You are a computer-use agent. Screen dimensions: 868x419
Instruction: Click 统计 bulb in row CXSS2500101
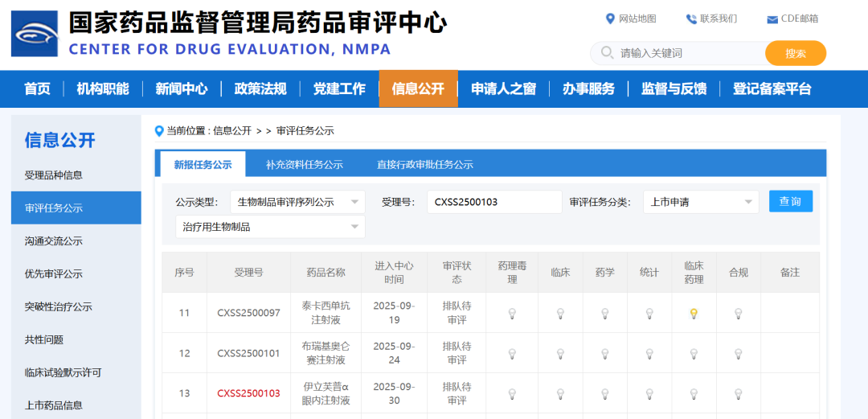click(x=649, y=354)
